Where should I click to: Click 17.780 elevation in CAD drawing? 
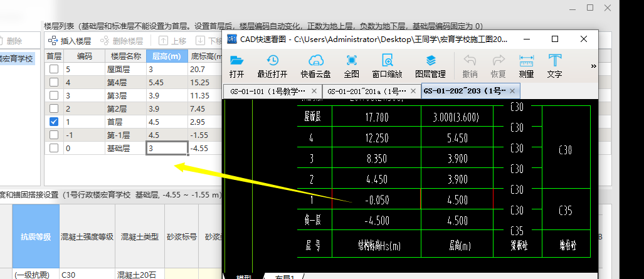click(x=377, y=118)
